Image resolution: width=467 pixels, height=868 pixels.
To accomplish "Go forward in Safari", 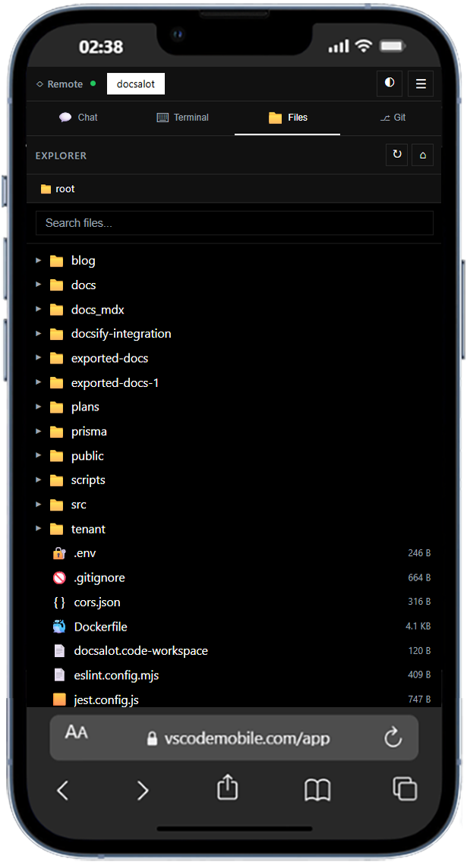I will coord(143,790).
